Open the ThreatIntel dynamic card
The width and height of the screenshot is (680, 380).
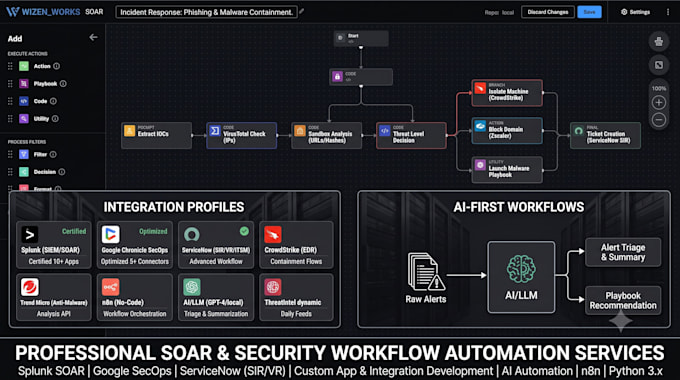click(x=297, y=297)
